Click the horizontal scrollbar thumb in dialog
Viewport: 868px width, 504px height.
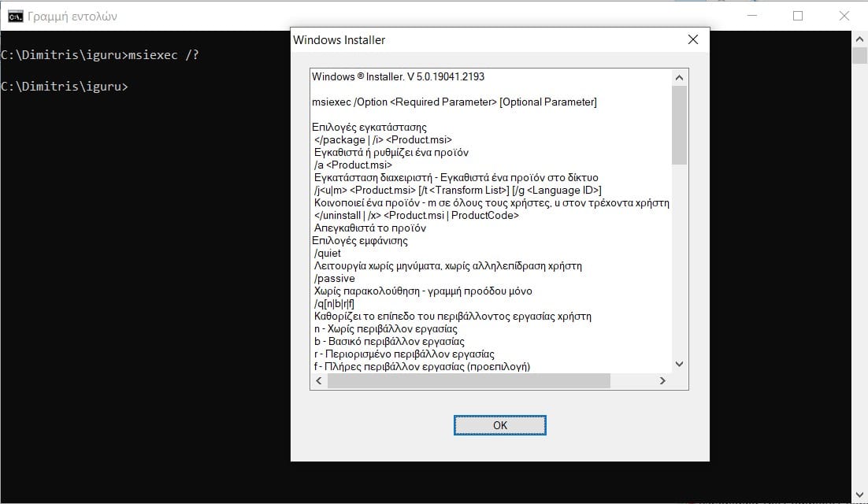tap(469, 380)
